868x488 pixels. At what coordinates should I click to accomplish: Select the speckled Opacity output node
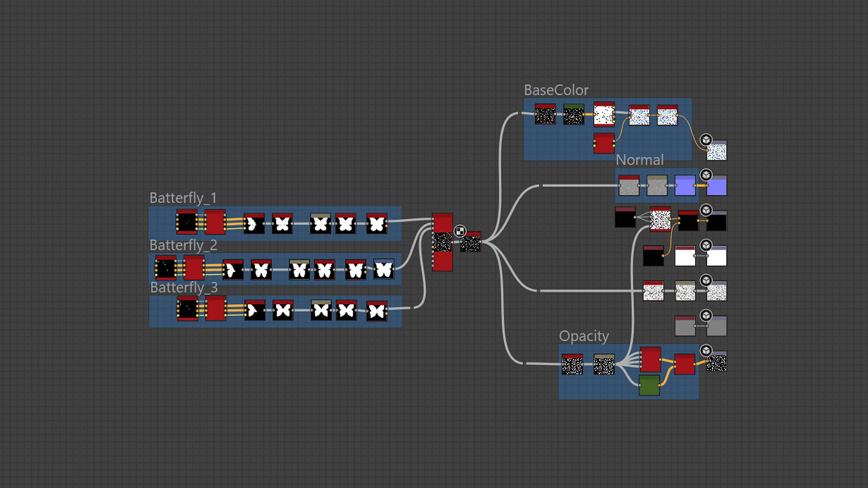716,361
